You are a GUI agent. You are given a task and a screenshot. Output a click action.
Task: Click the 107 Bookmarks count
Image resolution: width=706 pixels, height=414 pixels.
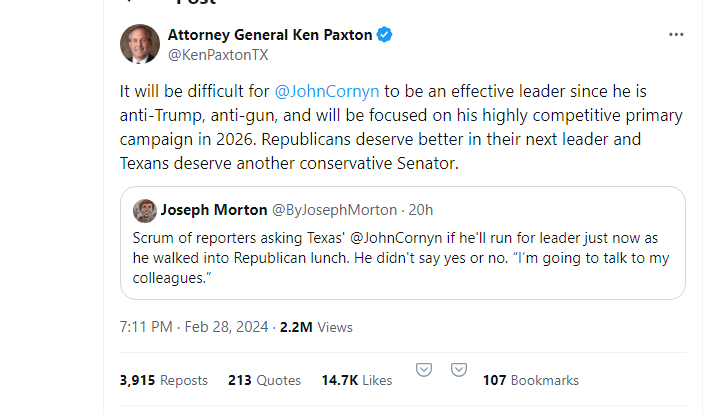pyautogui.click(x=530, y=380)
